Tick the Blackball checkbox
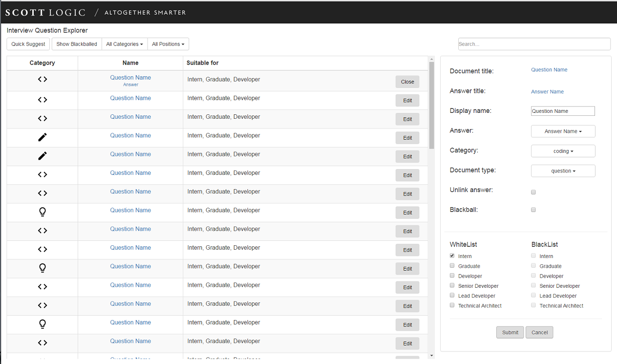Screen dimensions: 617x364 coord(533,210)
